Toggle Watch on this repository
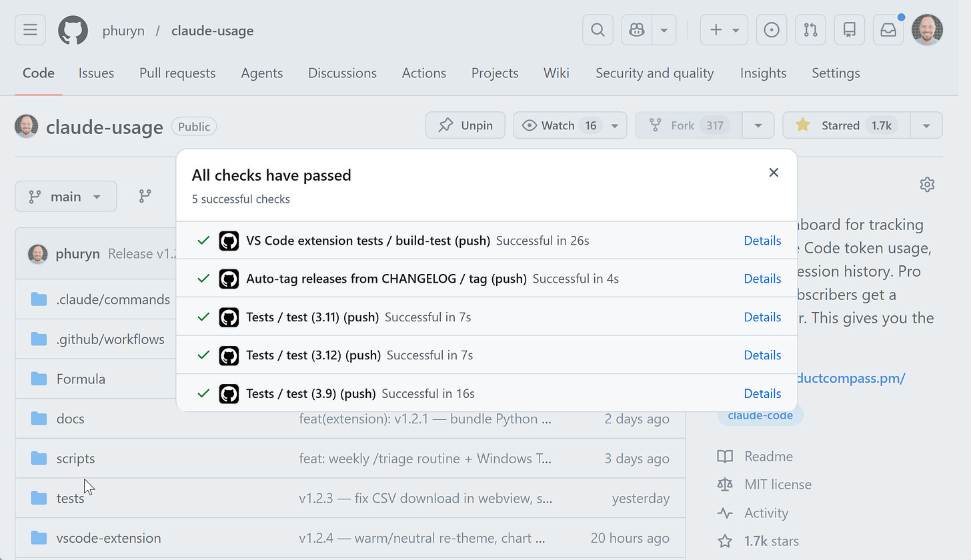Image resolution: width=971 pixels, height=560 pixels. [558, 125]
